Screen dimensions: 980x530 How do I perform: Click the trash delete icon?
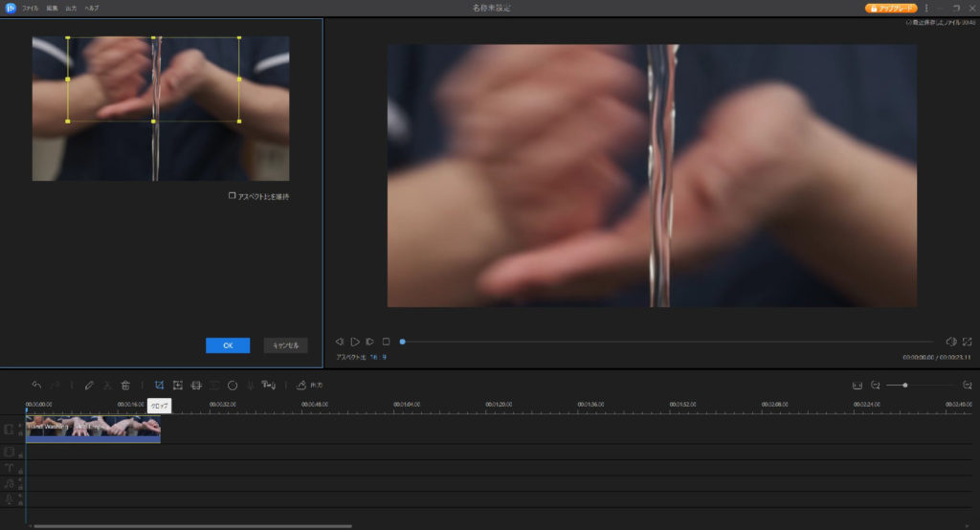point(125,385)
